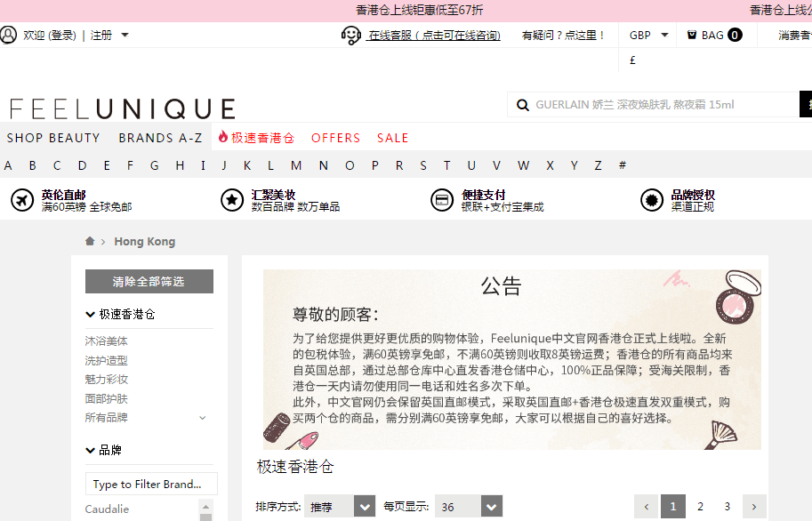Click the 登录 login link
The height and width of the screenshot is (521, 812).
click(x=62, y=36)
